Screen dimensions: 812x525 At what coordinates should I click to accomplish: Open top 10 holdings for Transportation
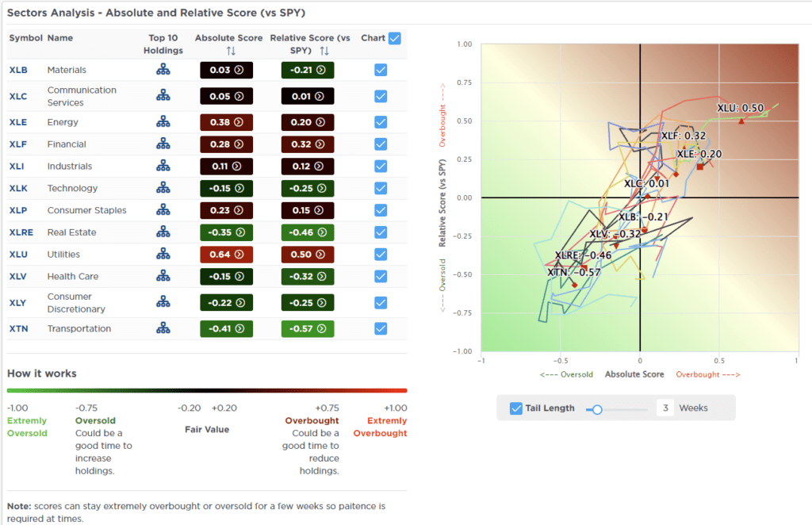(x=163, y=328)
